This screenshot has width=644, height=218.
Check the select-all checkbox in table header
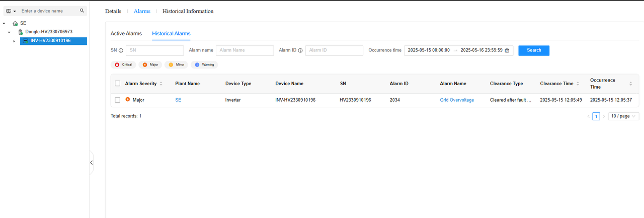pos(118,84)
